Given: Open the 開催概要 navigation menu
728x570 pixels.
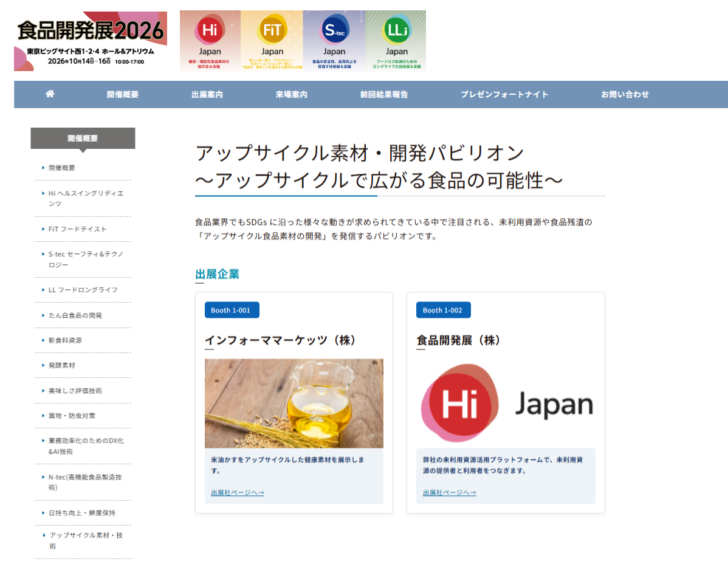Looking at the screenshot, I should (123, 94).
